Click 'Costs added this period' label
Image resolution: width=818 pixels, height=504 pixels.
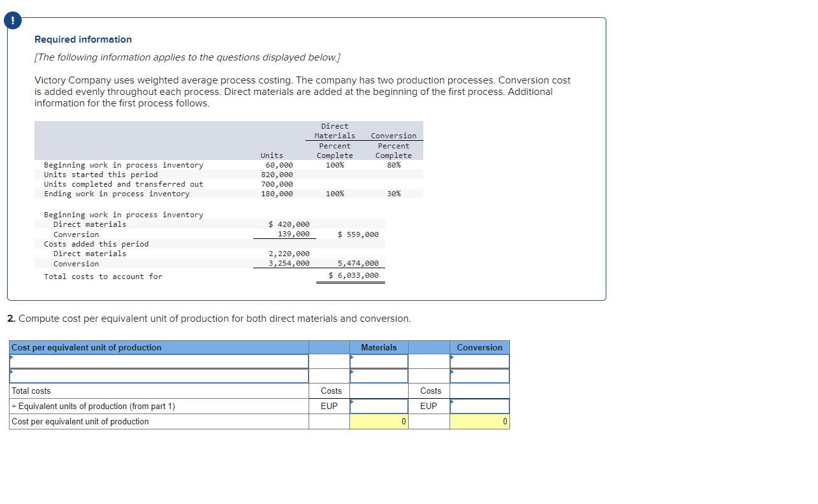click(96, 244)
